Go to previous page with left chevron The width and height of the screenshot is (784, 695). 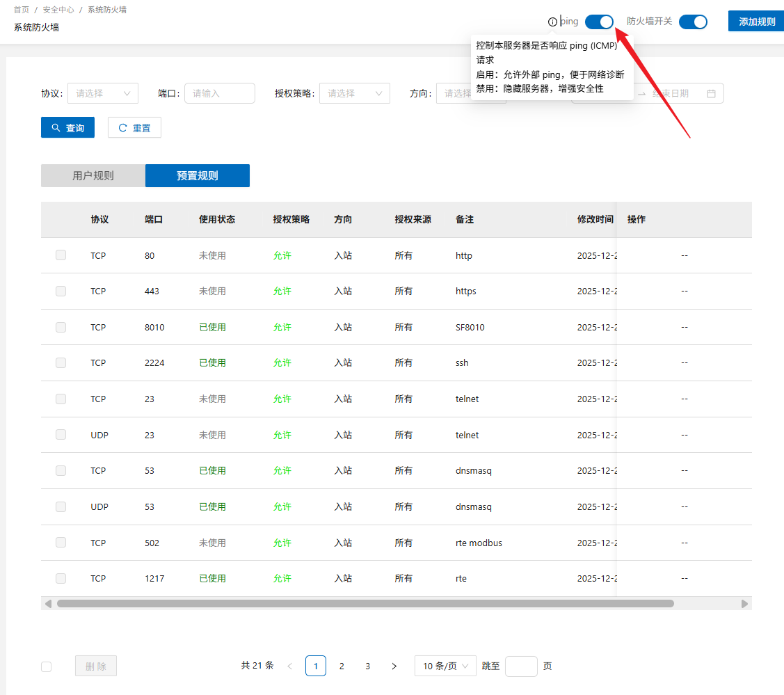pyautogui.click(x=289, y=666)
